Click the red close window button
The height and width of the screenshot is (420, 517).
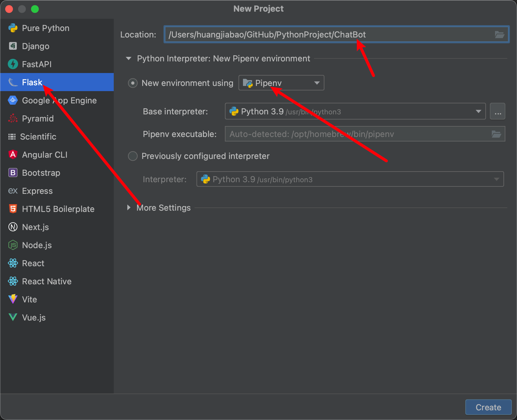pyautogui.click(x=9, y=9)
